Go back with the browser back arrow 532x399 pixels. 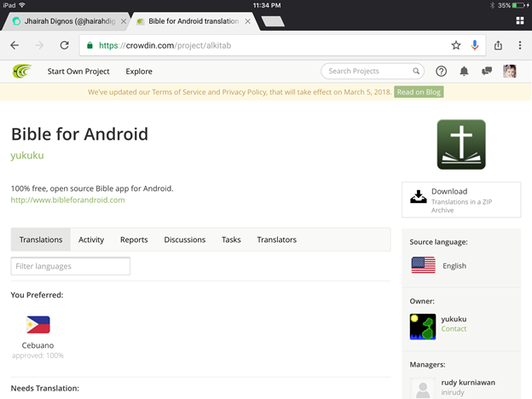click(14, 45)
